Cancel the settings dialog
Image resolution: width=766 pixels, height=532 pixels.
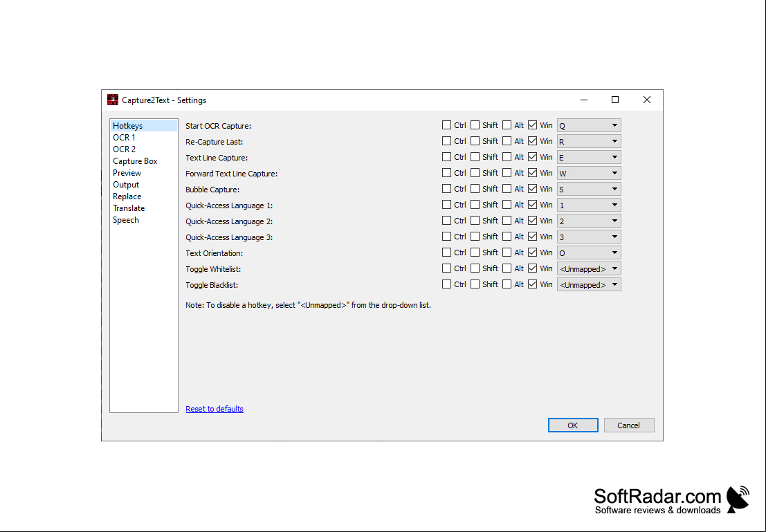(x=629, y=425)
